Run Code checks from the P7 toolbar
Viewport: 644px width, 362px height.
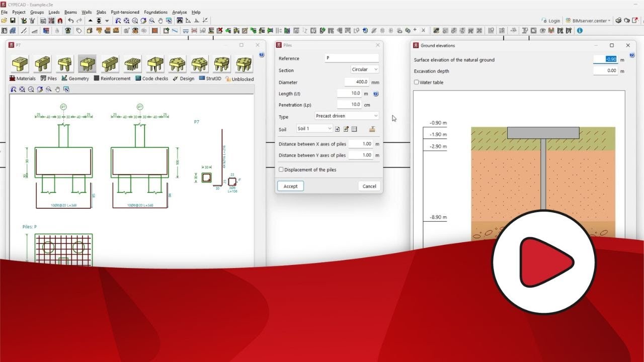154,78
